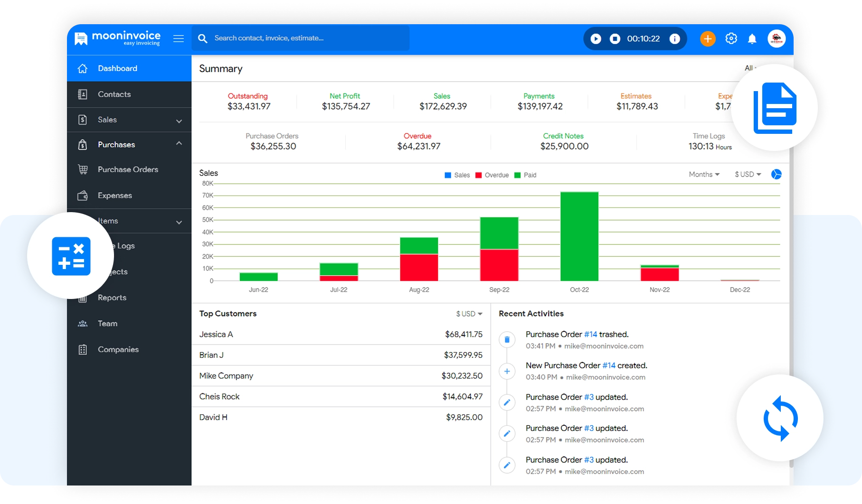Collapse the Purchases sidebar section
The image size is (862, 504).
pos(179,144)
